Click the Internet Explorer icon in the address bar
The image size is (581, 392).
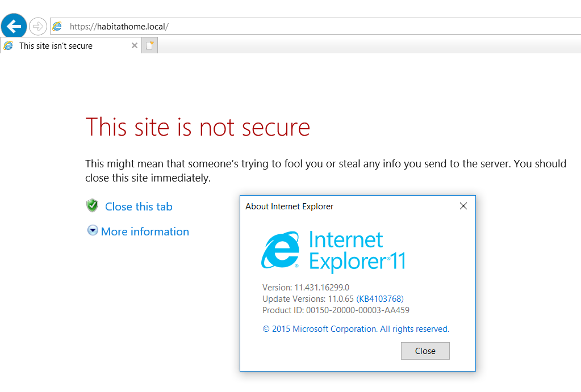[57, 26]
